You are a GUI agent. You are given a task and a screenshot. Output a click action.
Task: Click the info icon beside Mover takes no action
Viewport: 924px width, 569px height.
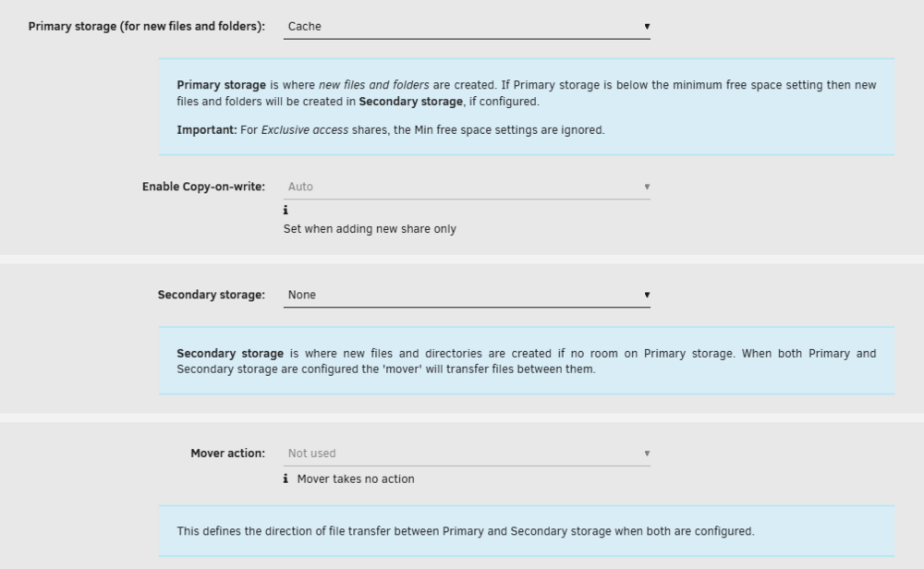[286, 478]
